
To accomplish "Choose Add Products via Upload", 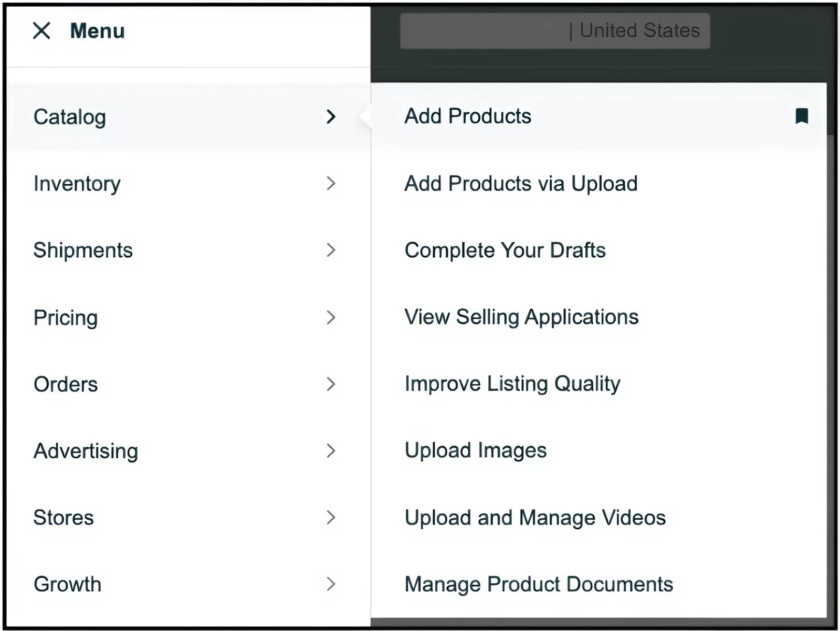I will coord(521,184).
